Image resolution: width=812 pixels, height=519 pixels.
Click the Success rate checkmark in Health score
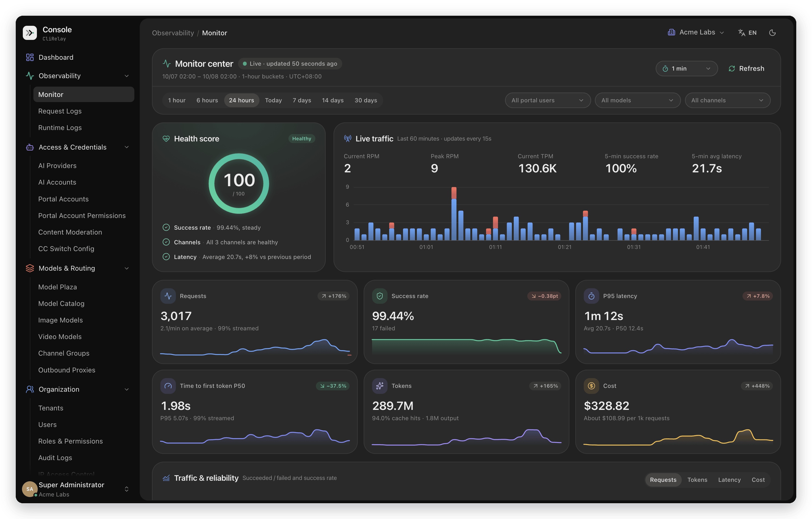pyautogui.click(x=166, y=228)
